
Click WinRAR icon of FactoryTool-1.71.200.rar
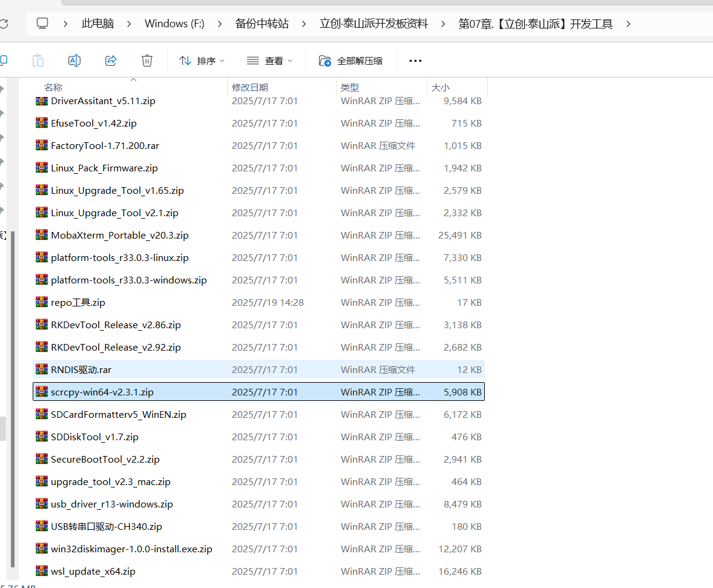[41, 145]
